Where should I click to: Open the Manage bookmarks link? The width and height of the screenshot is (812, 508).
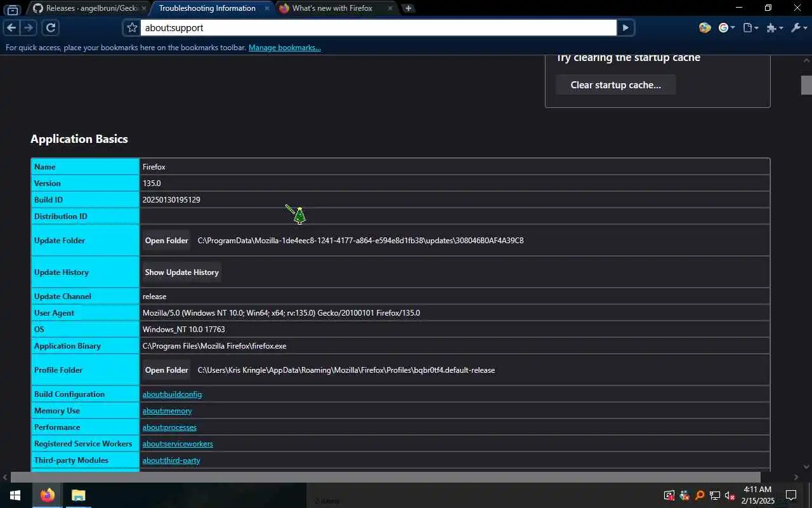pyautogui.click(x=285, y=48)
